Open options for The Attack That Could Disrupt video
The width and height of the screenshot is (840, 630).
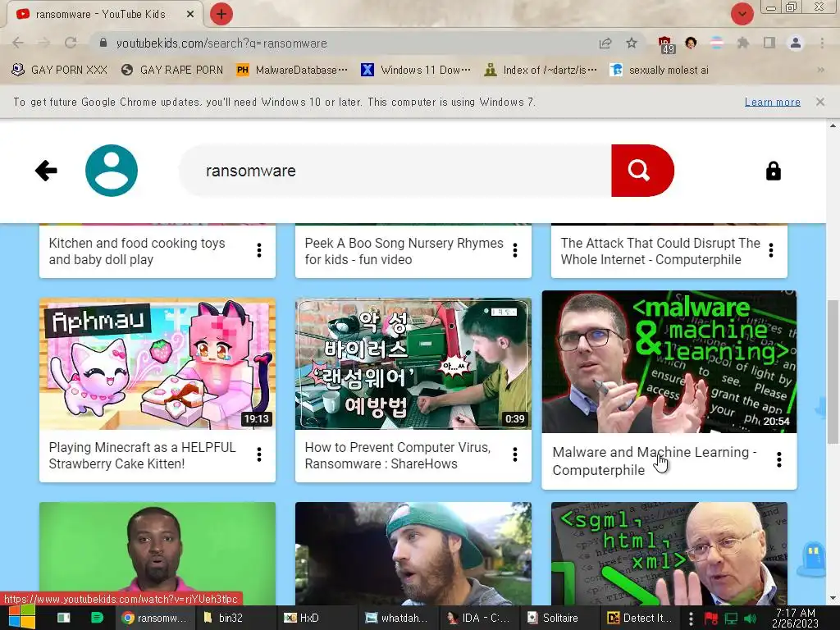pos(771,250)
